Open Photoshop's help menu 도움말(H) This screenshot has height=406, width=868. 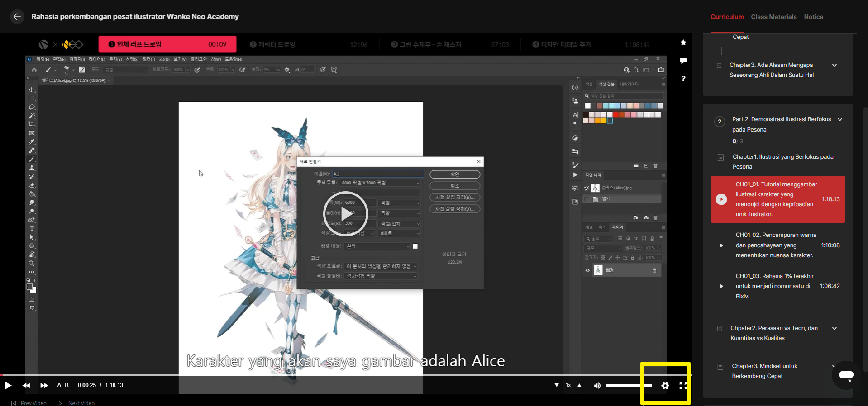tap(234, 59)
